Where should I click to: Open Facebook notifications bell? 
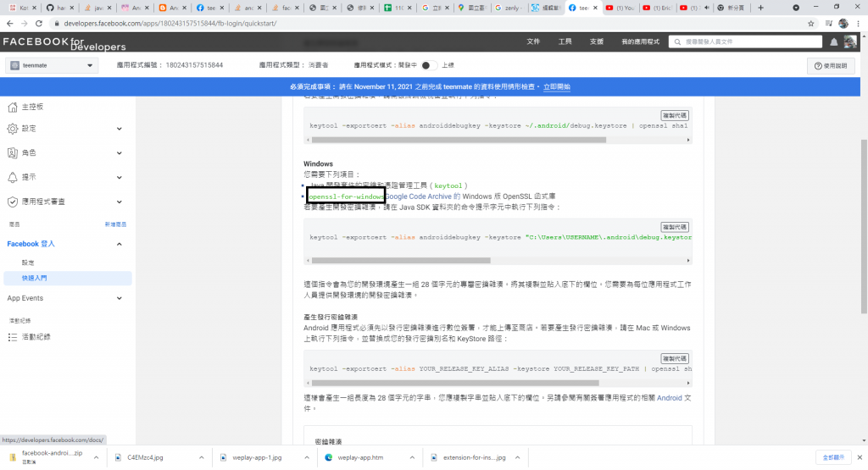[834, 42]
